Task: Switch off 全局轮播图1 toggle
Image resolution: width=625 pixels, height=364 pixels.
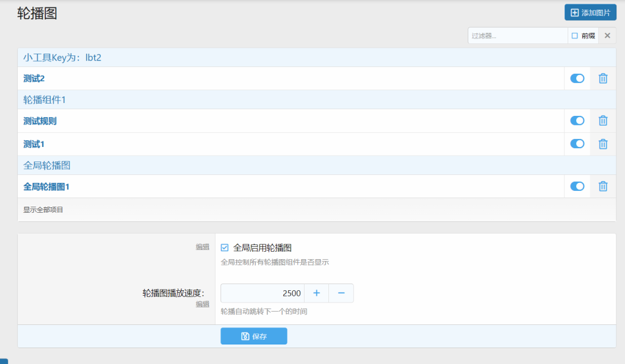Action: pyautogui.click(x=577, y=187)
